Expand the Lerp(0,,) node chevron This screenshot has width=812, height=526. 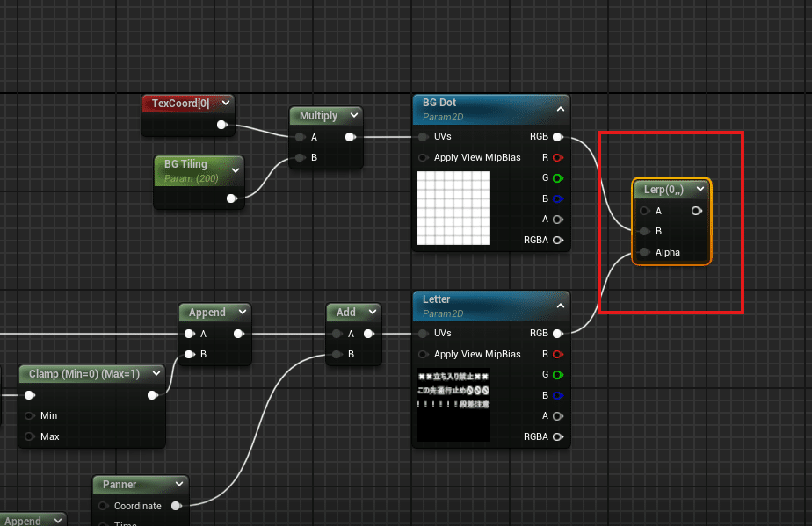700,189
